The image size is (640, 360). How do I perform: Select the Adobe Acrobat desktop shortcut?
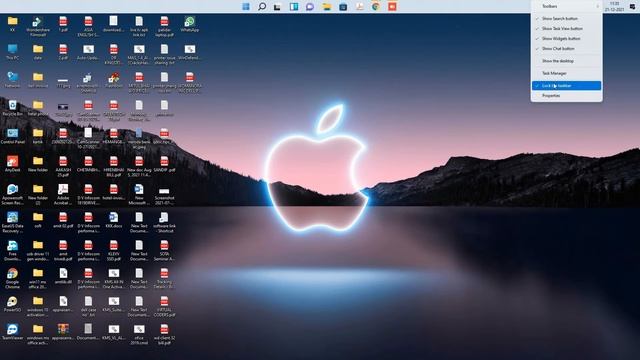click(63, 195)
